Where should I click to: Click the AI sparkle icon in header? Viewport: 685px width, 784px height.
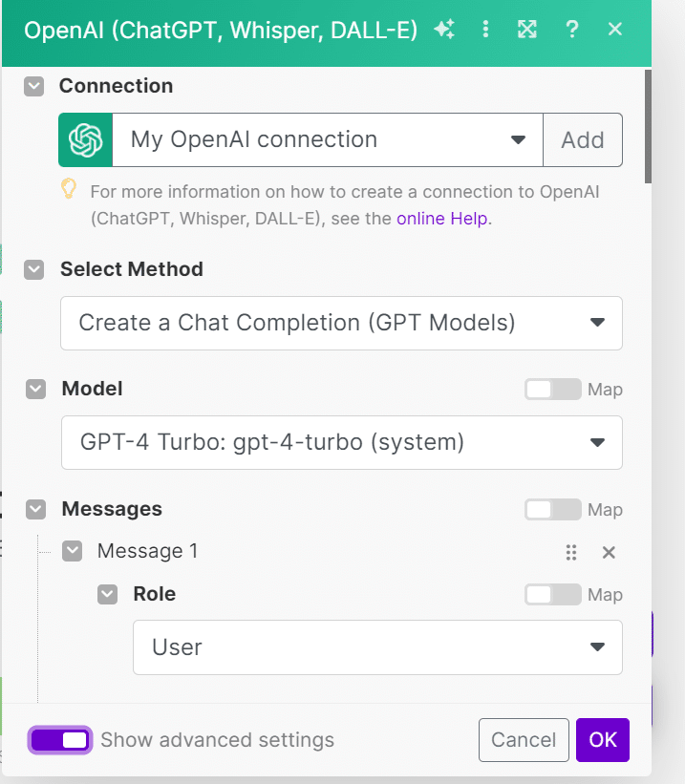click(444, 30)
